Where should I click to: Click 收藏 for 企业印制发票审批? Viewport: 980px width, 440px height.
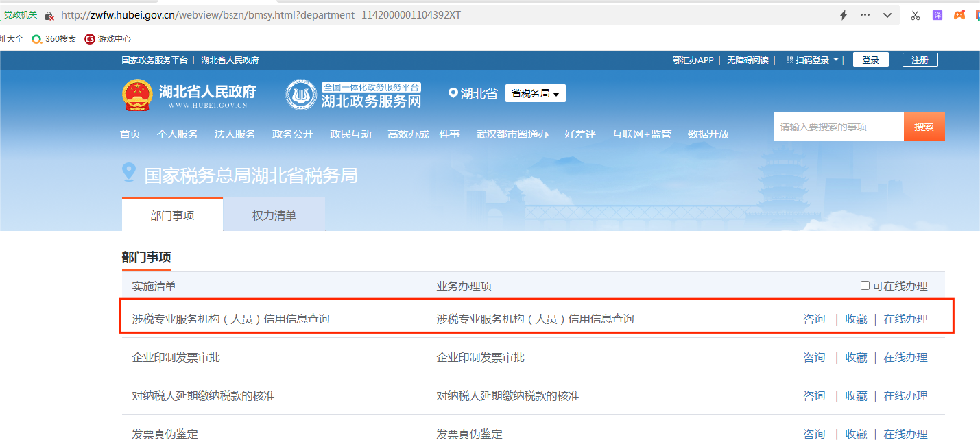tap(856, 357)
